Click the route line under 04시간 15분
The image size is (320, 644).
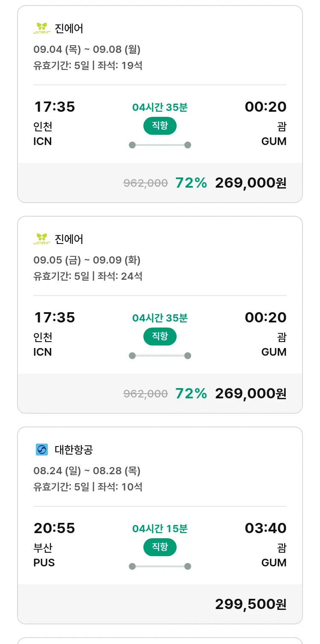tap(160, 566)
